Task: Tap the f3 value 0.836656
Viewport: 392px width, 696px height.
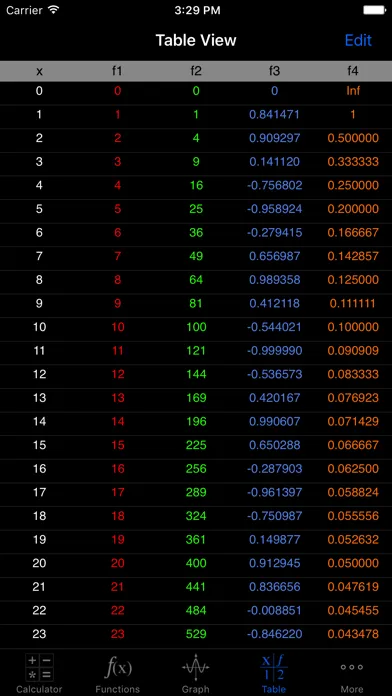Action: [274, 587]
